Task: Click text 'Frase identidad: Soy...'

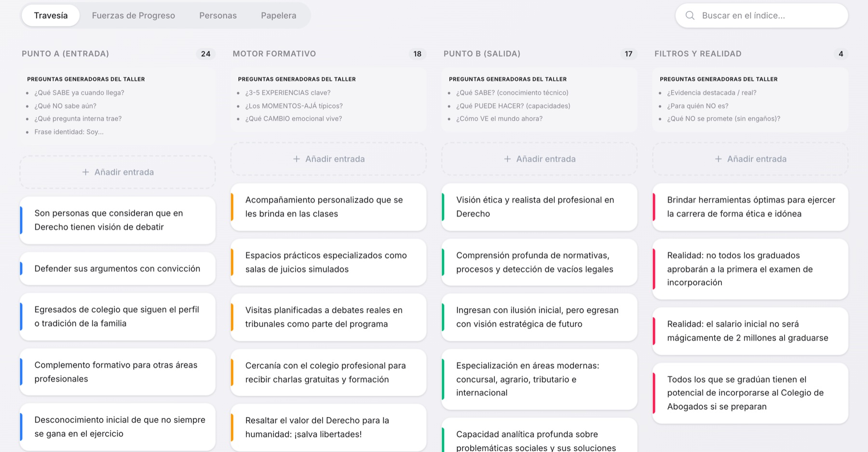Action: [69, 132]
